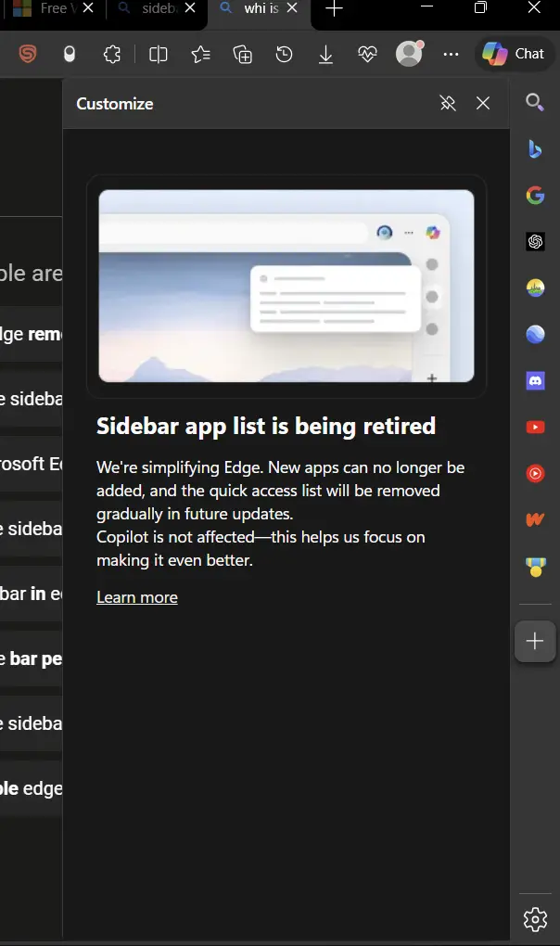Open the Favorites star icon

pyautogui.click(x=200, y=55)
